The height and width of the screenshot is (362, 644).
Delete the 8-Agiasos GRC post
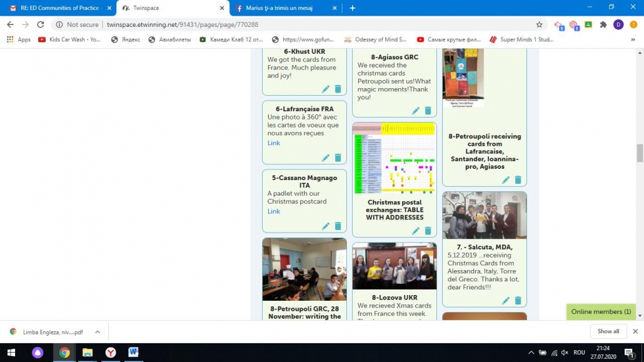pyautogui.click(x=428, y=111)
